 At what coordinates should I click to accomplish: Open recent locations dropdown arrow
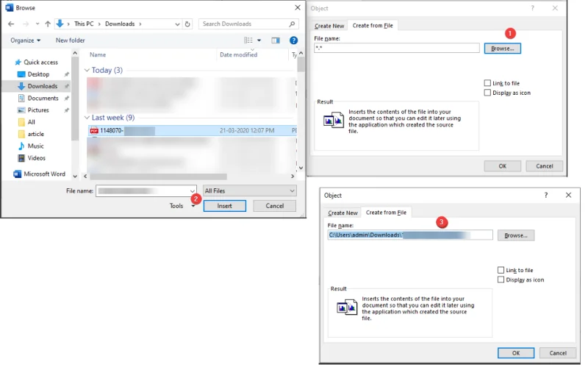pyautogui.click(x=37, y=24)
